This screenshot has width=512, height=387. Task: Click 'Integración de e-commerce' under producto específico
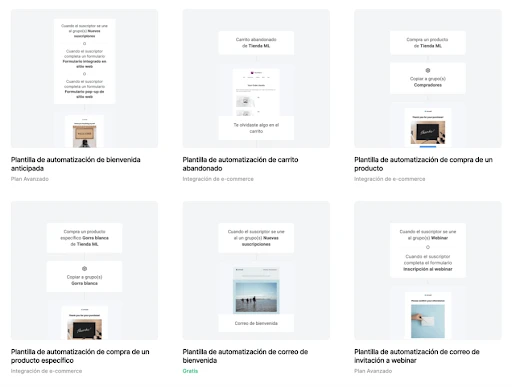pyautogui.click(x=46, y=371)
